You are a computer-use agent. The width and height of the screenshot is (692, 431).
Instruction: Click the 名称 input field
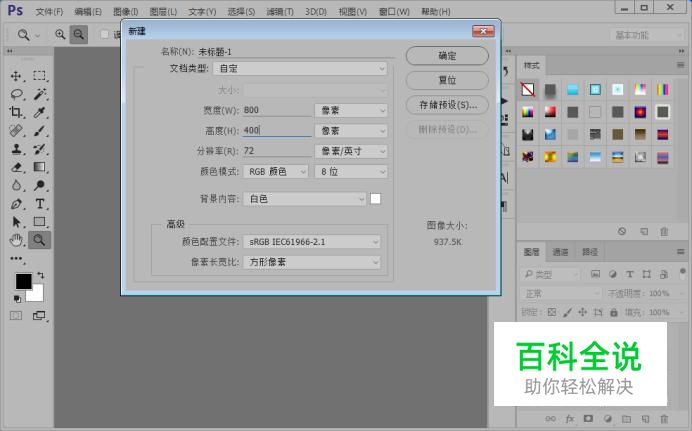click(x=296, y=52)
